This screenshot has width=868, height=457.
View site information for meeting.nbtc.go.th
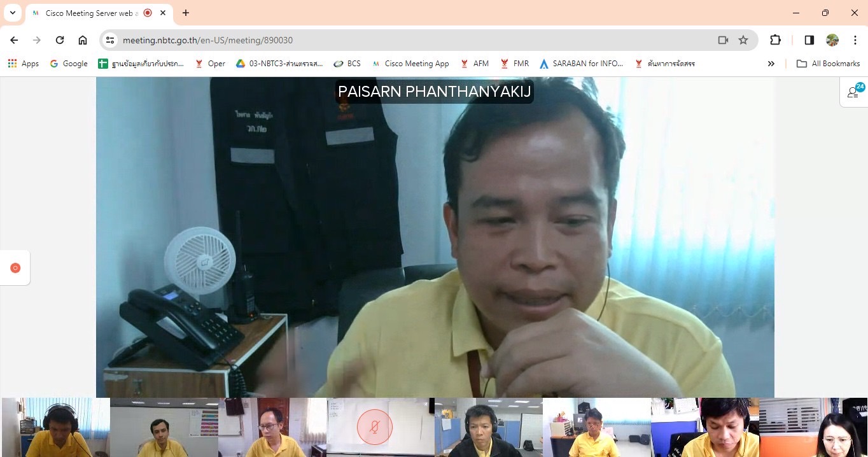110,40
